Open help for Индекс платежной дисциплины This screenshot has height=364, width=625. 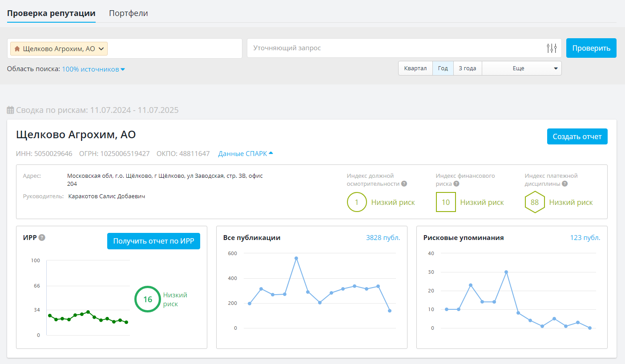(x=565, y=184)
